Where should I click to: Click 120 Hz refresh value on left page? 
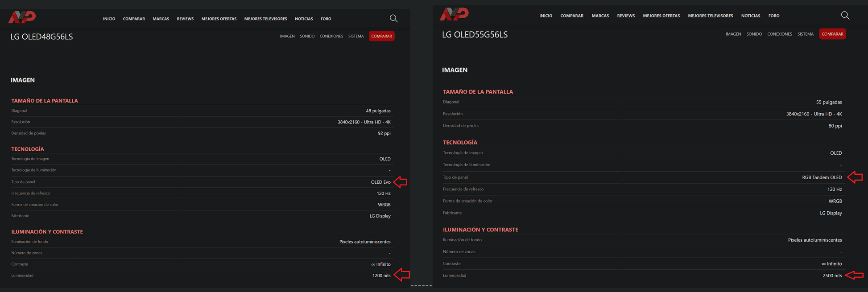384,193
